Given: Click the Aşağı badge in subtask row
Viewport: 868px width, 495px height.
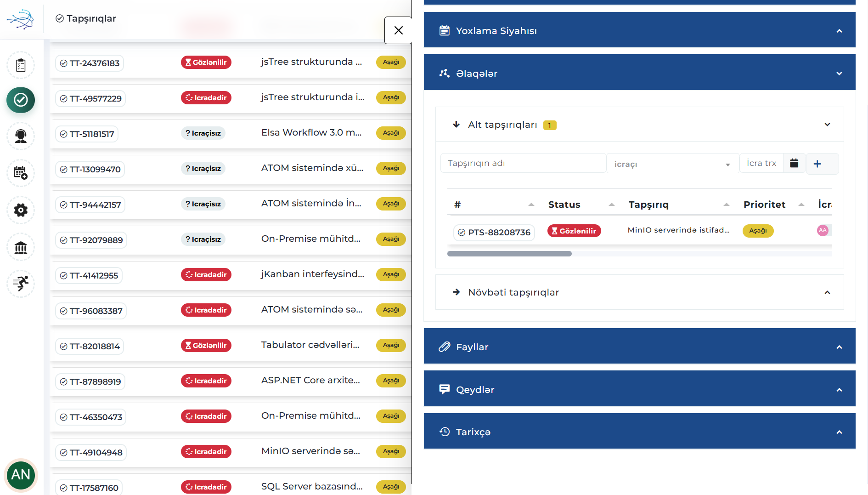Looking at the screenshot, I should click(758, 231).
